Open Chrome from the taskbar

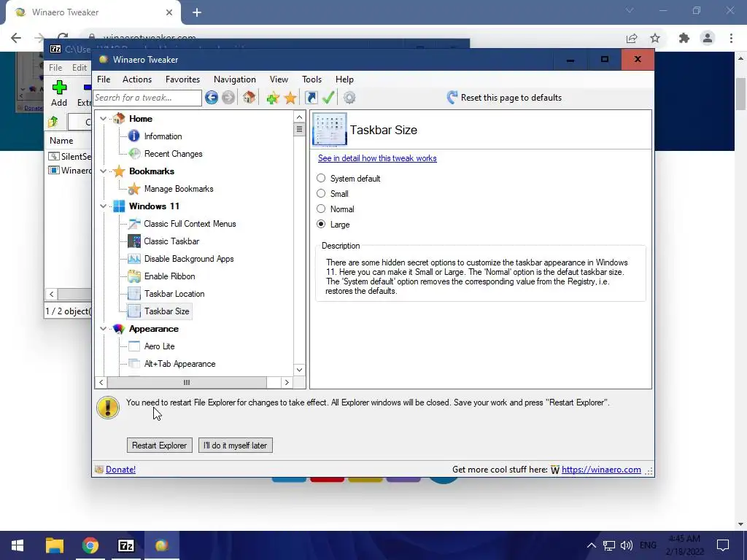90,545
